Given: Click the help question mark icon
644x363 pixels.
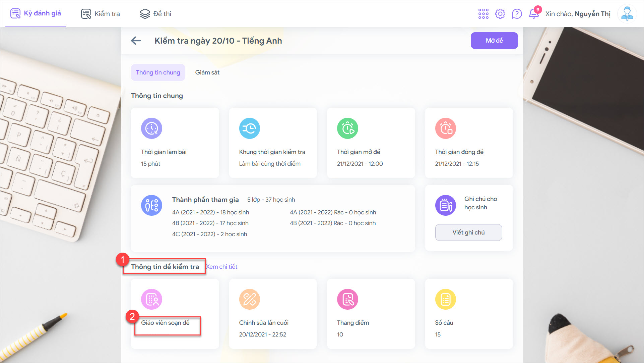Looking at the screenshot, I should pyautogui.click(x=517, y=14).
